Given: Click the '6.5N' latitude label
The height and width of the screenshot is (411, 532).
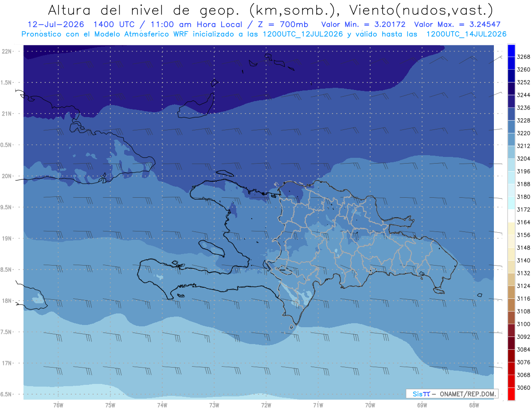Looking at the screenshot, I should [x=6, y=394].
